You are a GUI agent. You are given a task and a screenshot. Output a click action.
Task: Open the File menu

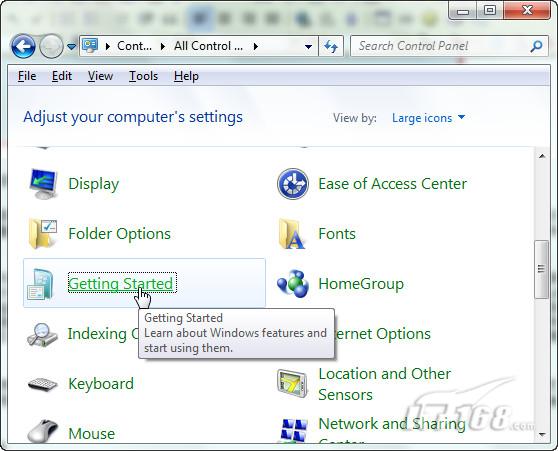coord(27,76)
